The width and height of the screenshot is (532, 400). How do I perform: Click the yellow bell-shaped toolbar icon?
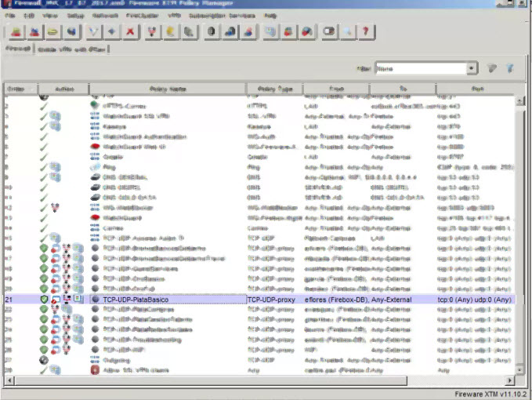coord(170,32)
